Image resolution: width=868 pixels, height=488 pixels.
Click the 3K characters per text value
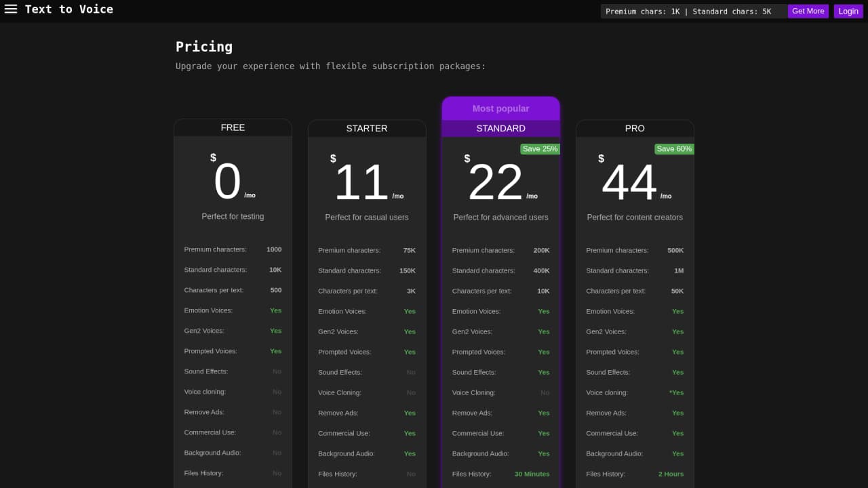[411, 291]
